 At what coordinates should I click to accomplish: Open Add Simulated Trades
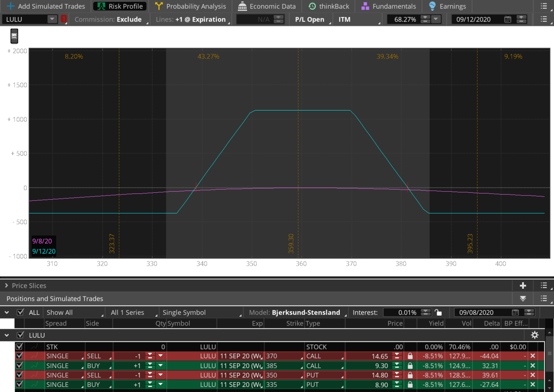point(46,6)
